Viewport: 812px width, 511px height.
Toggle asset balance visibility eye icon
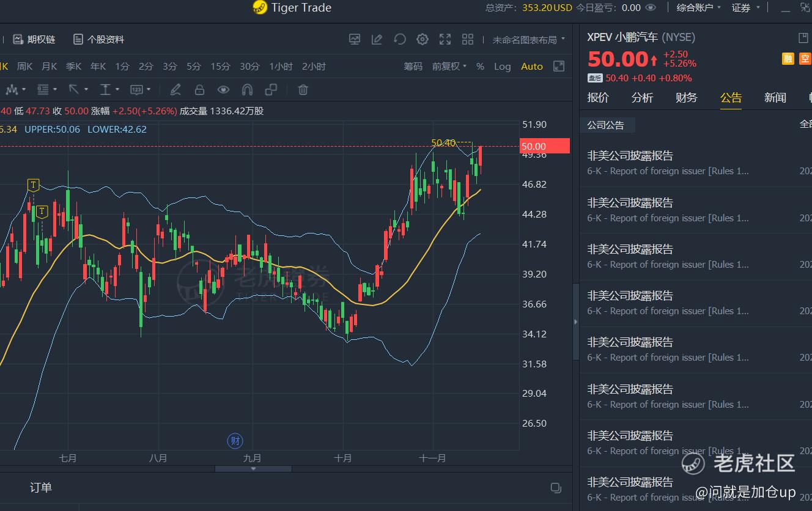[x=651, y=8]
